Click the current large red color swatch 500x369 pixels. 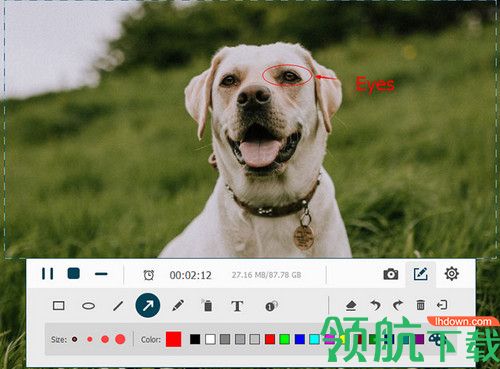tap(174, 339)
